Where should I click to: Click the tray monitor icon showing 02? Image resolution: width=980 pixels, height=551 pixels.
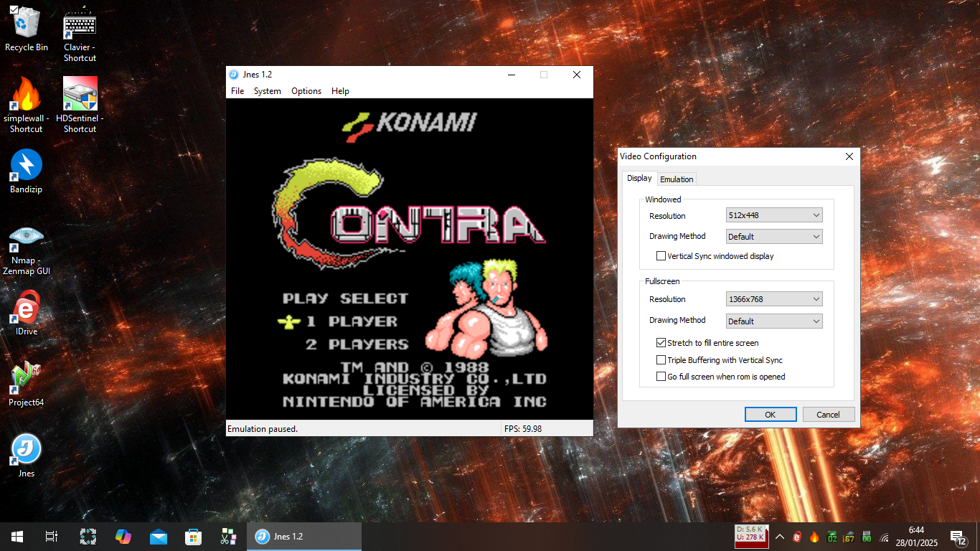coord(832,537)
